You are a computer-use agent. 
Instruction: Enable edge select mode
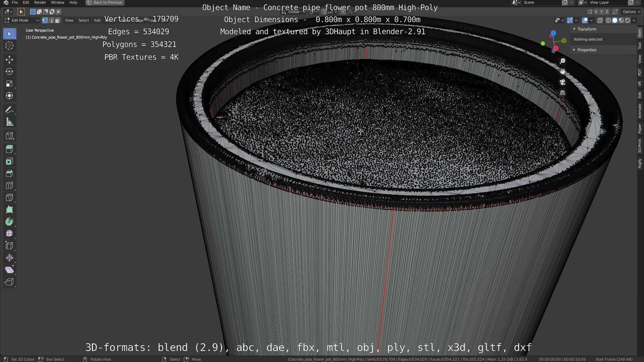[x=51, y=20]
